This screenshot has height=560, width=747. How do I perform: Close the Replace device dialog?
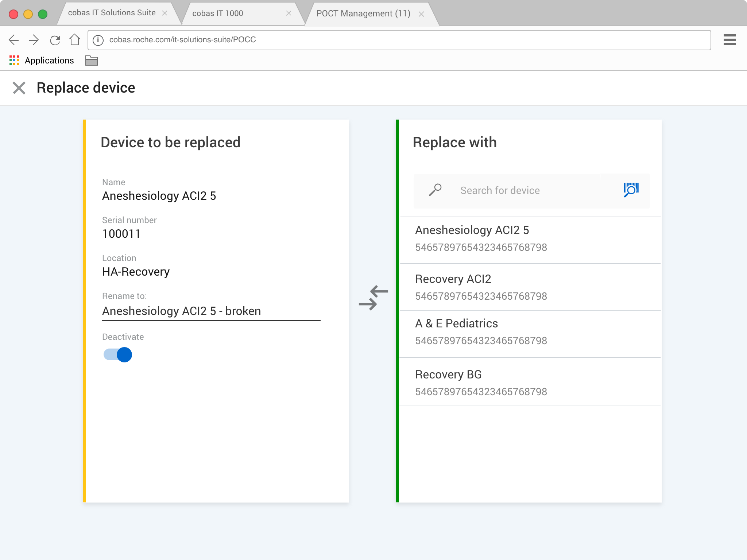tap(19, 88)
